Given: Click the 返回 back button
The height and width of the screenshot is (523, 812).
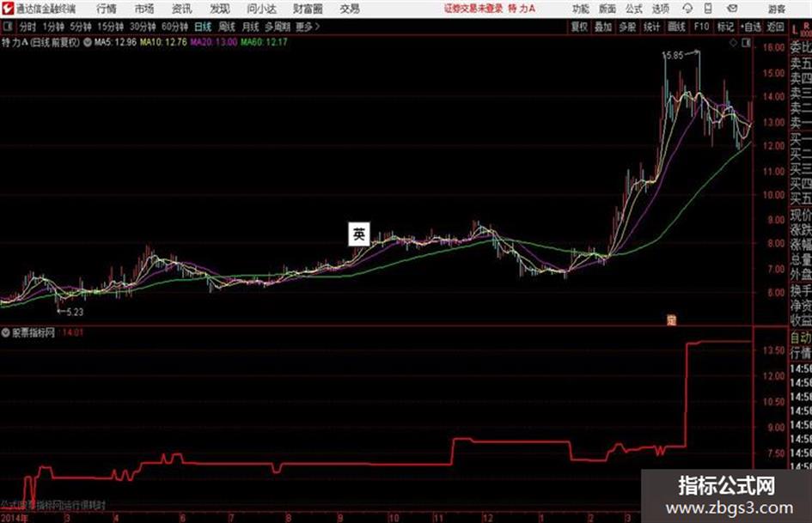Looking at the screenshot, I should [x=775, y=27].
